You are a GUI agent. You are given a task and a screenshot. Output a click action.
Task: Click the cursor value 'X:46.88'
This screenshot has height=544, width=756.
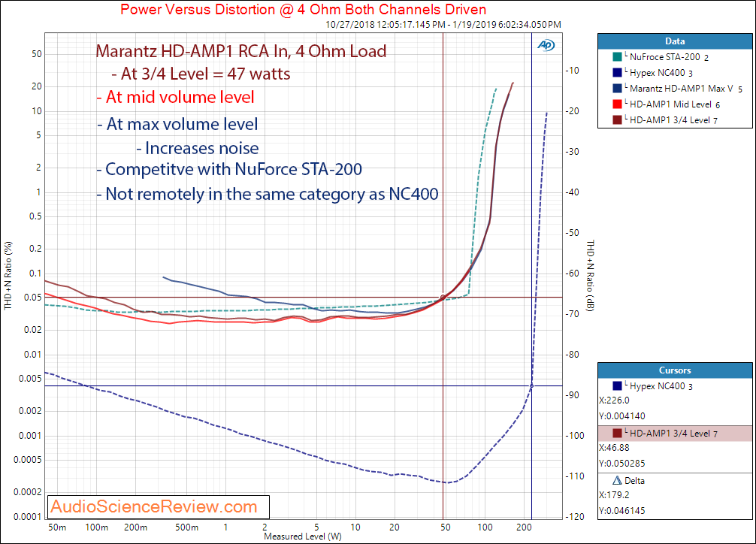click(614, 448)
